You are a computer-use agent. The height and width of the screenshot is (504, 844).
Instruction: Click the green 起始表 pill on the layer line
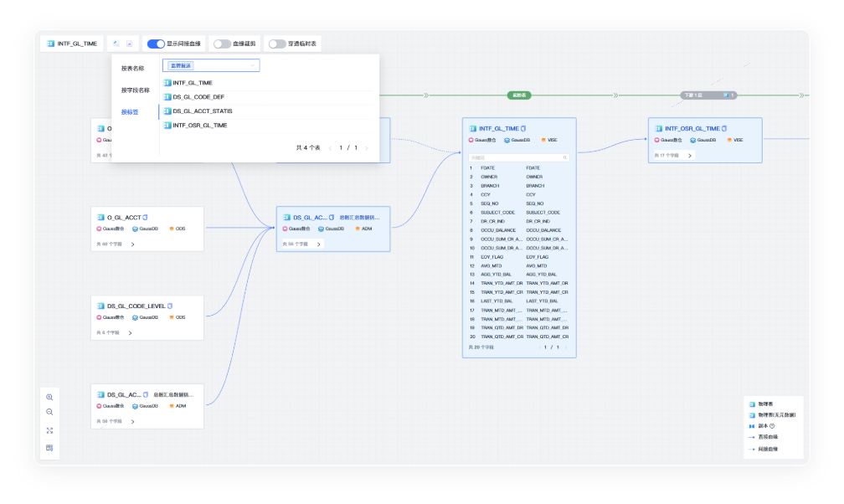519,95
